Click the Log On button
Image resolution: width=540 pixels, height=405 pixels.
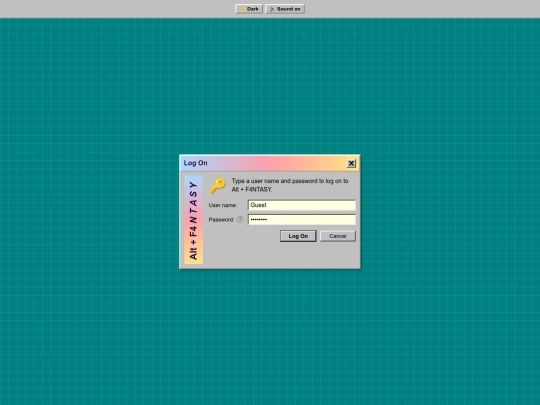tap(298, 236)
